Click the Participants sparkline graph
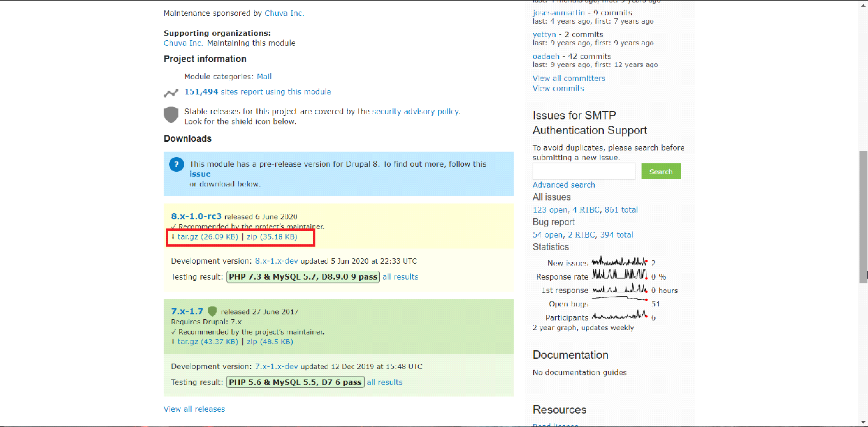 (620, 316)
